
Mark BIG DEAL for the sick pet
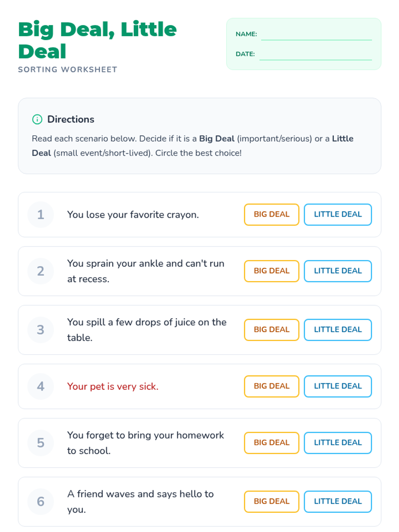[x=271, y=386]
